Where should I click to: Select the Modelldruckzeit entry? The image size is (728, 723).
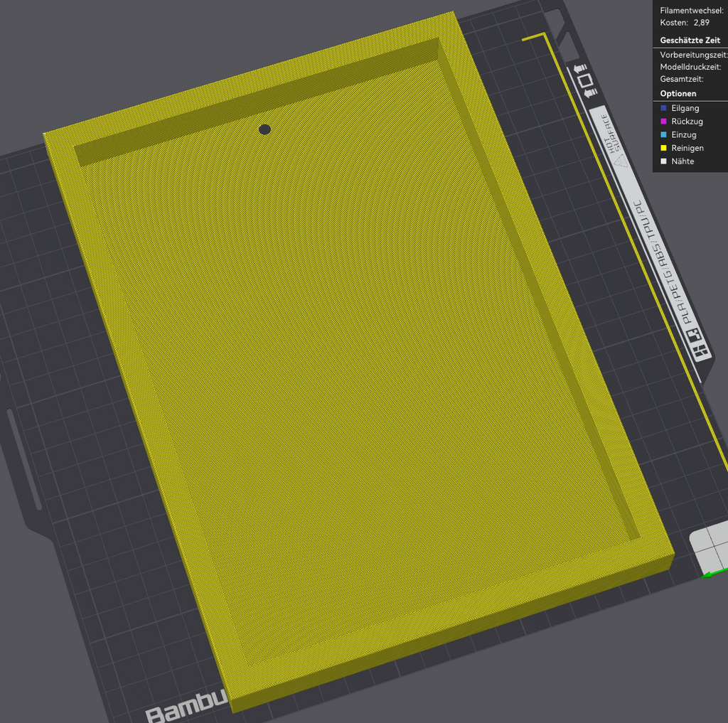(x=690, y=67)
